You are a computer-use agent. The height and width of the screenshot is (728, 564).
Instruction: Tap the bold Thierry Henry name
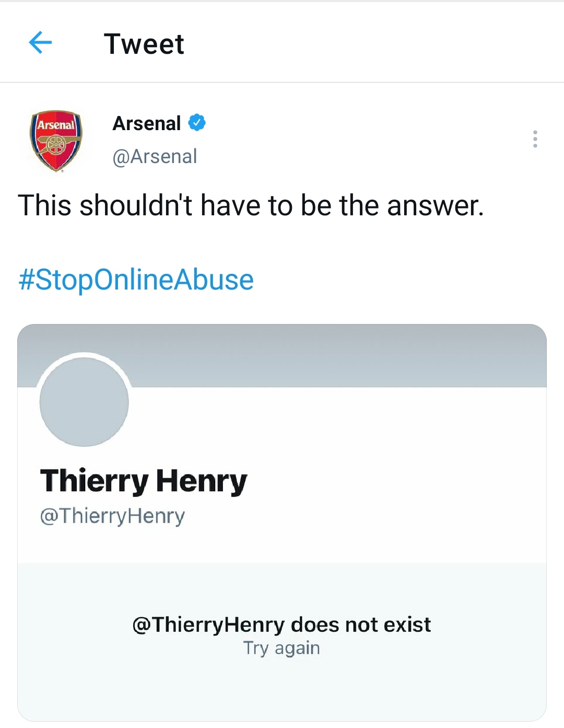(144, 481)
